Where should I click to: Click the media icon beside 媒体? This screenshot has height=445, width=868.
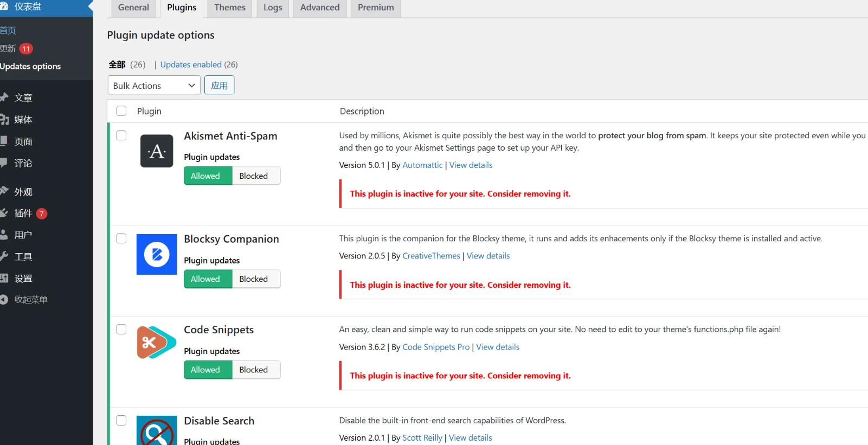(x=4, y=119)
